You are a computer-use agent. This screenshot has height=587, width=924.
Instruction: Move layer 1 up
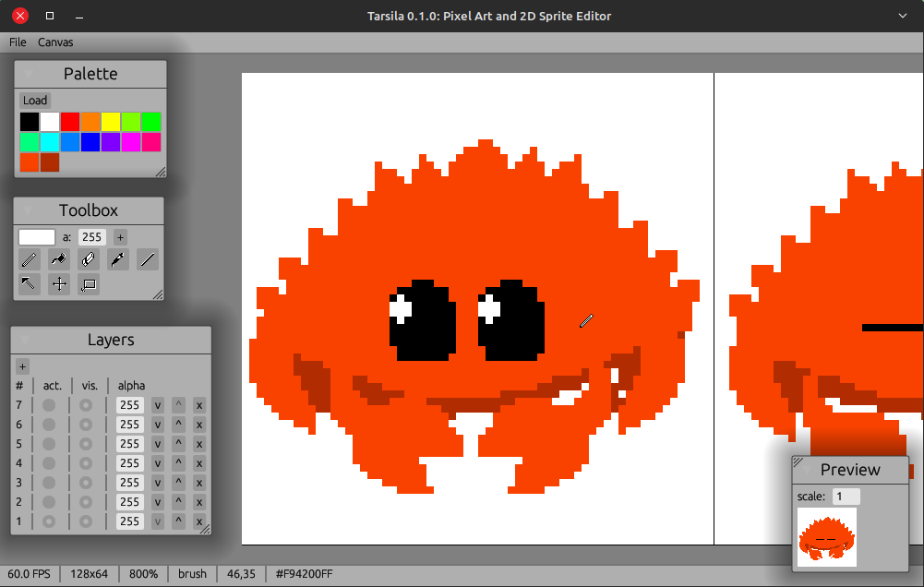click(178, 521)
